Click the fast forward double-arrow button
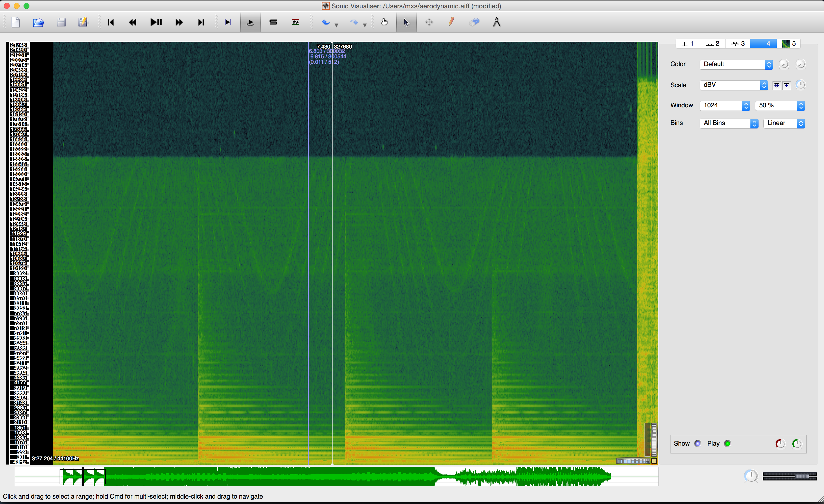 (x=179, y=22)
